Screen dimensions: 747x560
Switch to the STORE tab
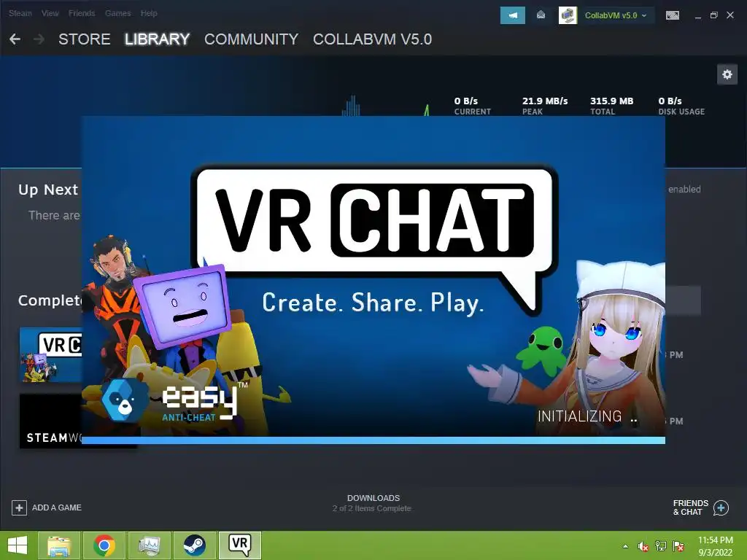(x=85, y=39)
